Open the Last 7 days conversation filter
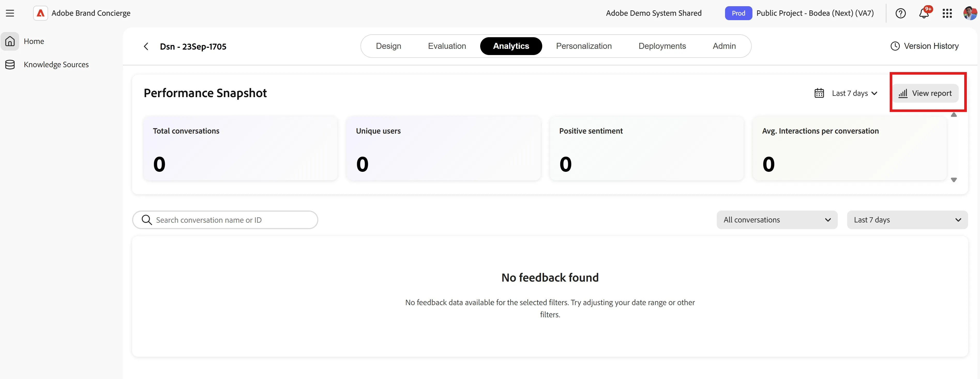Screen dimensions: 980x379 coord(907,220)
